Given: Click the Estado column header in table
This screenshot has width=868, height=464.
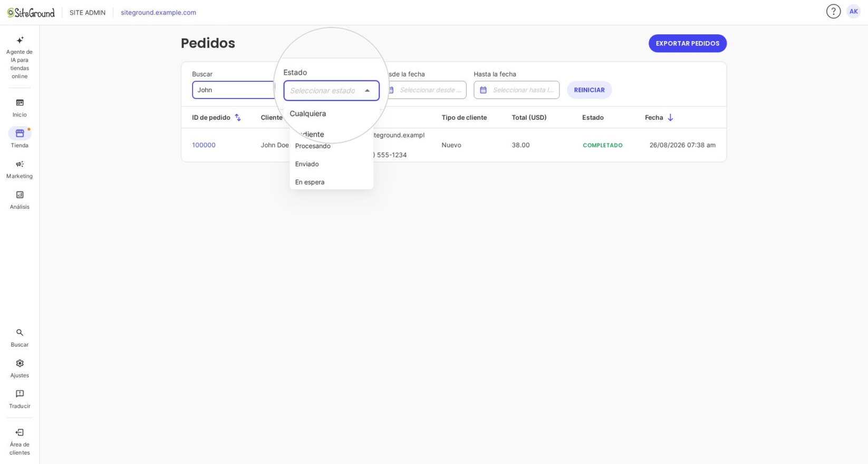Looking at the screenshot, I should coord(593,118).
